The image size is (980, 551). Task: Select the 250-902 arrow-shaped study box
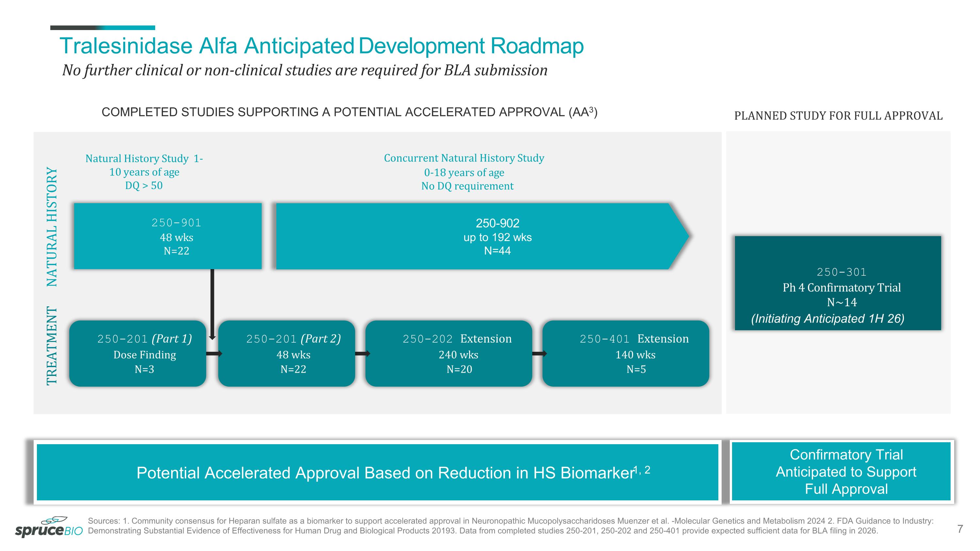tap(479, 236)
